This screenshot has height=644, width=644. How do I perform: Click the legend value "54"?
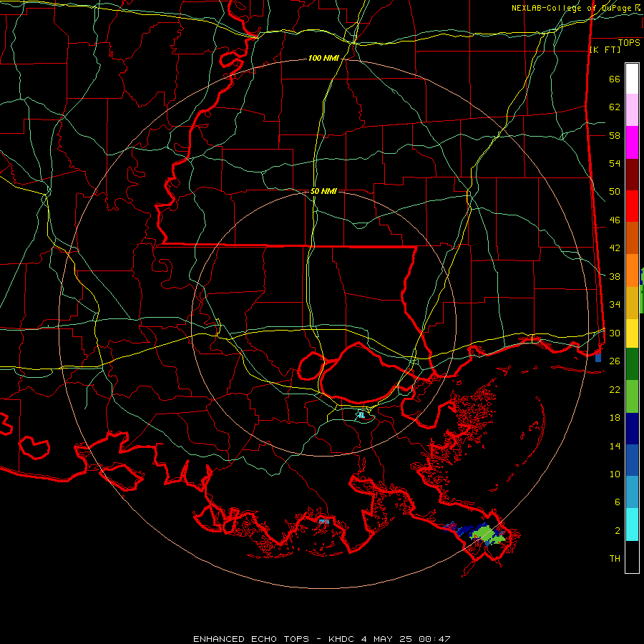click(x=615, y=163)
